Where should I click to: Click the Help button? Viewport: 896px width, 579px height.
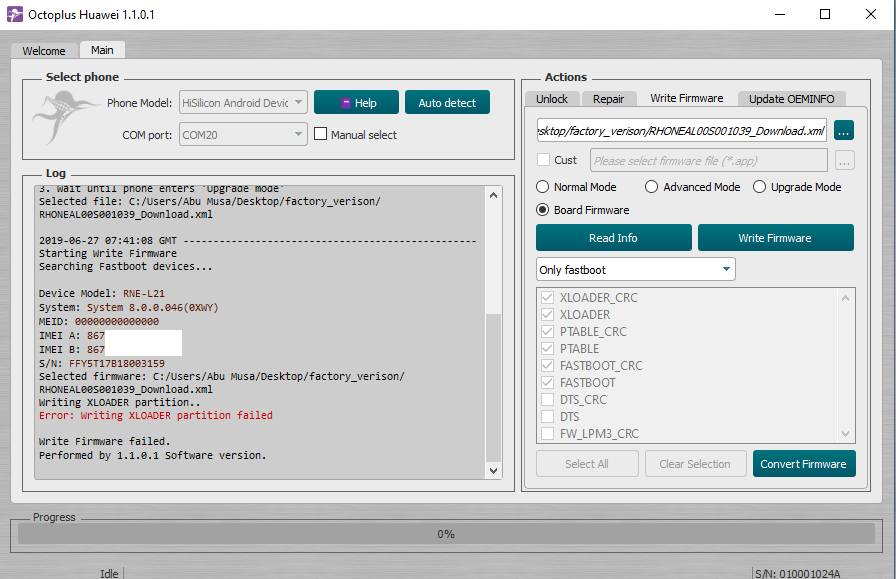coord(357,102)
